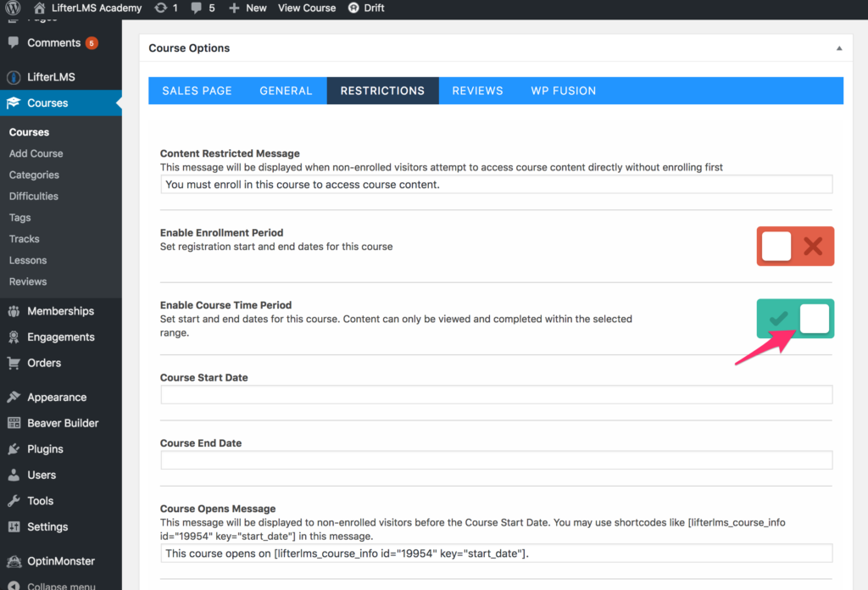Open Tracks in the Courses submenu

click(x=25, y=239)
